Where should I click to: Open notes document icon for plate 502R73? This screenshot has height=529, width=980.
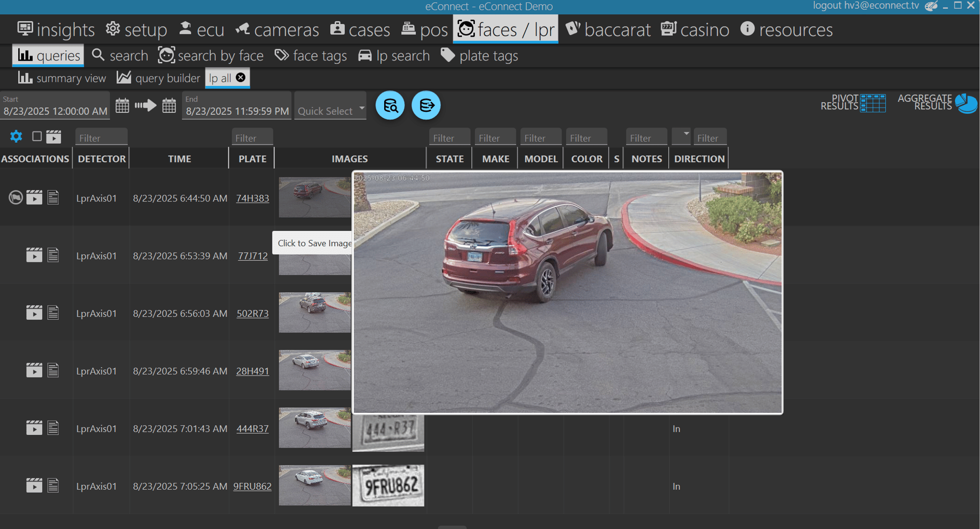point(53,313)
